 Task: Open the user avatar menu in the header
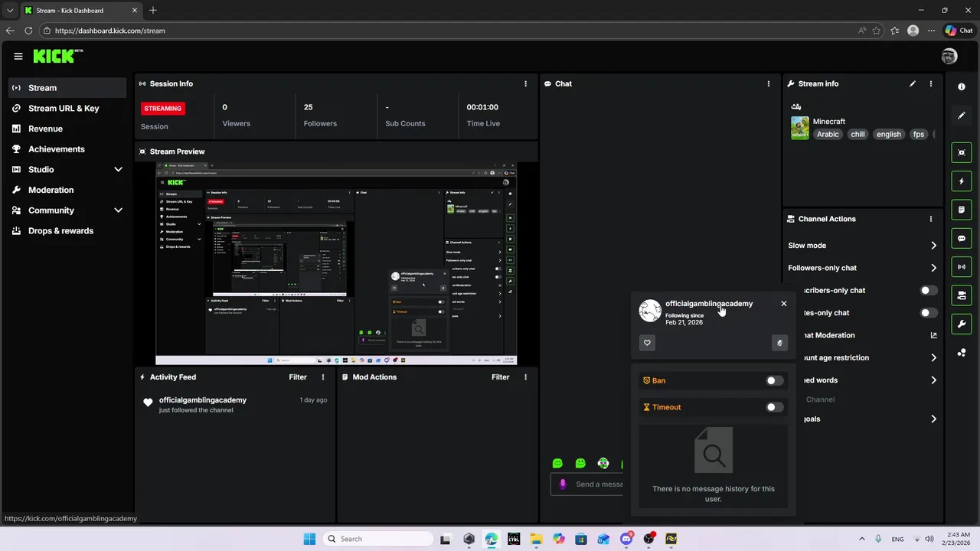point(949,56)
